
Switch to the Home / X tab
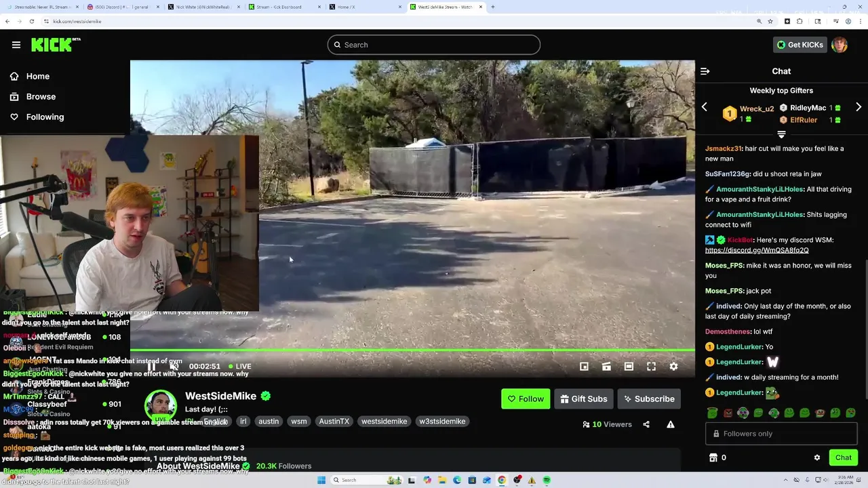pyautogui.click(x=366, y=7)
